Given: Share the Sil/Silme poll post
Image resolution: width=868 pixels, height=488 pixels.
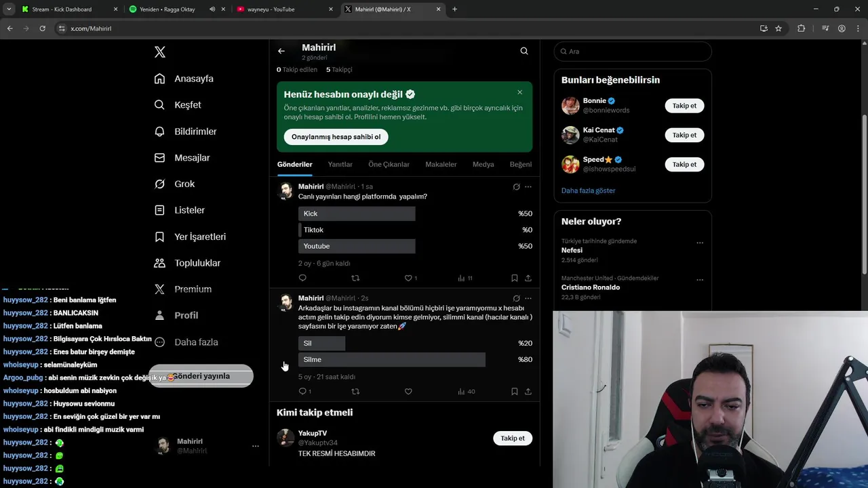Looking at the screenshot, I should tap(528, 391).
